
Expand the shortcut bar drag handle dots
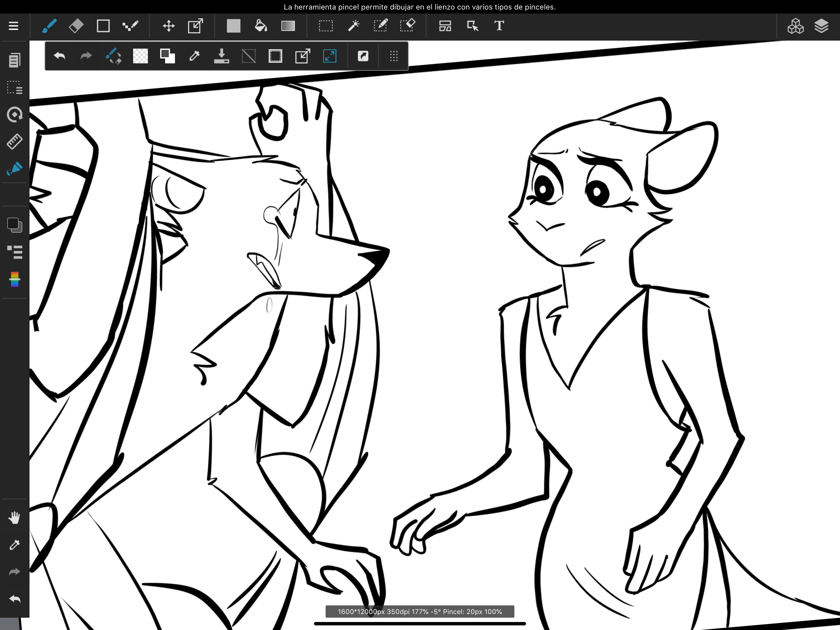(x=394, y=56)
